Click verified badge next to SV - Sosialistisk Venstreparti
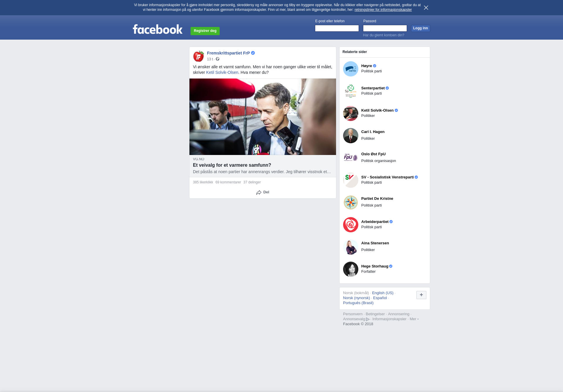This screenshot has height=392, width=563. pos(416,177)
